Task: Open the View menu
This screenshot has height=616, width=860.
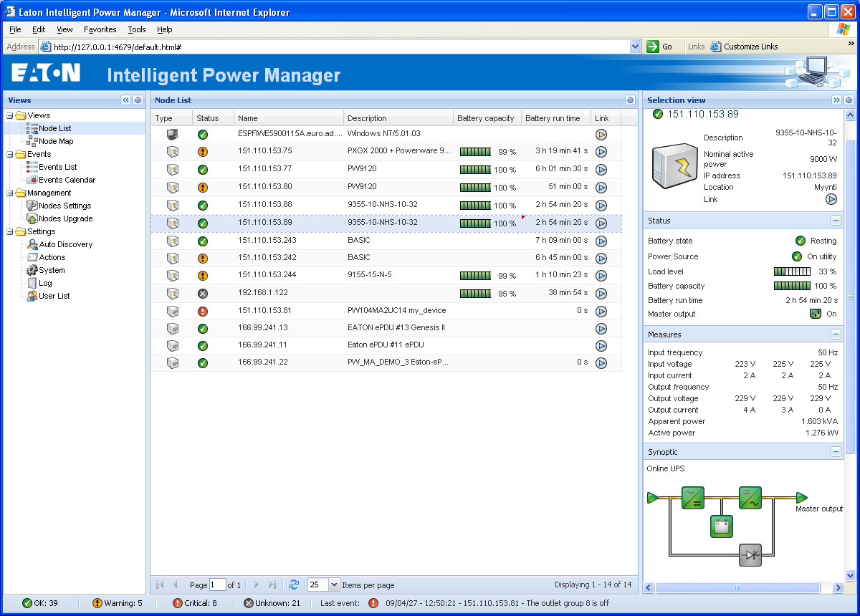Action: click(64, 29)
